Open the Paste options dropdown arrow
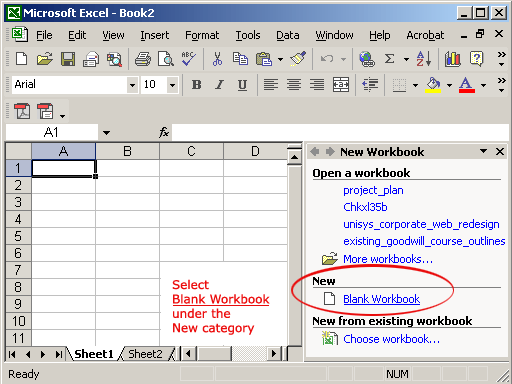Image resolution: width=512 pixels, height=384 pixels. [x=280, y=59]
